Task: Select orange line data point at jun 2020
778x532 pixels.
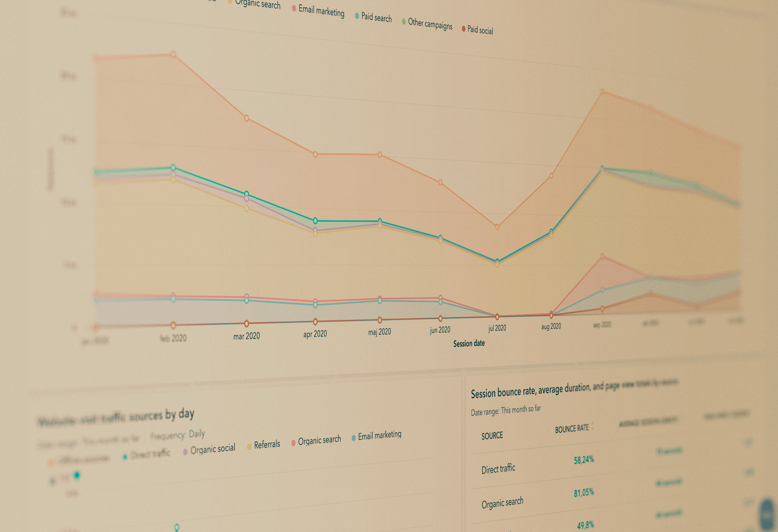Action: coord(440,182)
